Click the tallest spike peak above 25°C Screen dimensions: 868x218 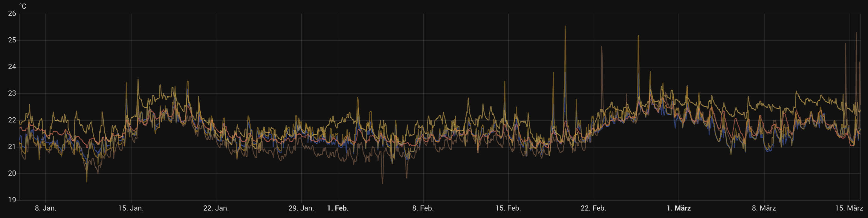pyautogui.click(x=565, y=26)
